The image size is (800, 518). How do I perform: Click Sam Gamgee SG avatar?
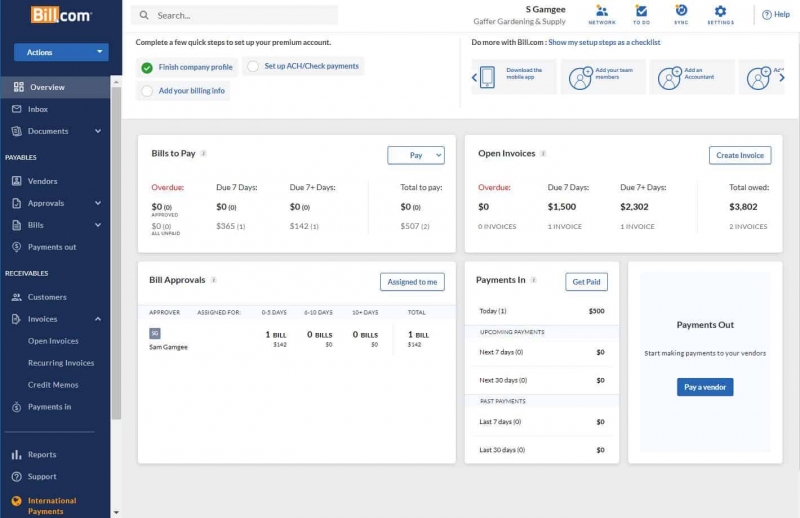(155, 333)
